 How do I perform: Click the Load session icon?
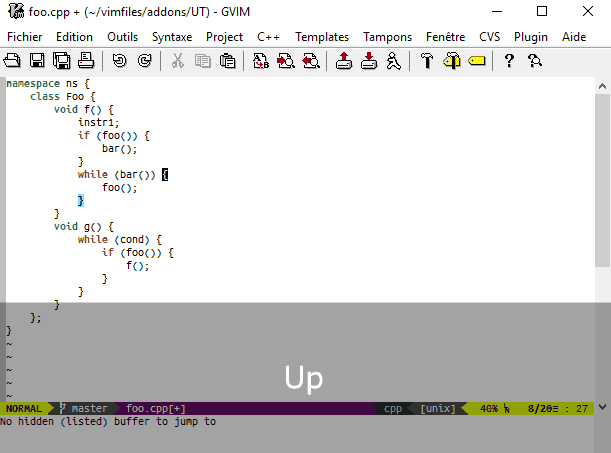click(x=344, y=61)
